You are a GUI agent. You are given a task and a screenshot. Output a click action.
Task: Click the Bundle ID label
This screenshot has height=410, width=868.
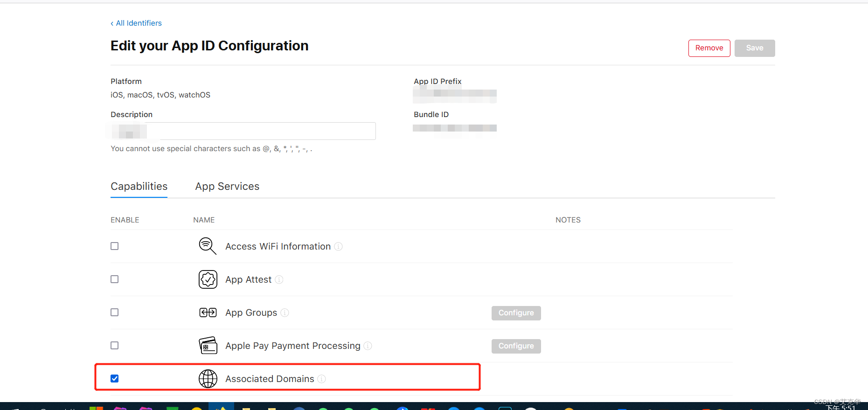point(431,114)
